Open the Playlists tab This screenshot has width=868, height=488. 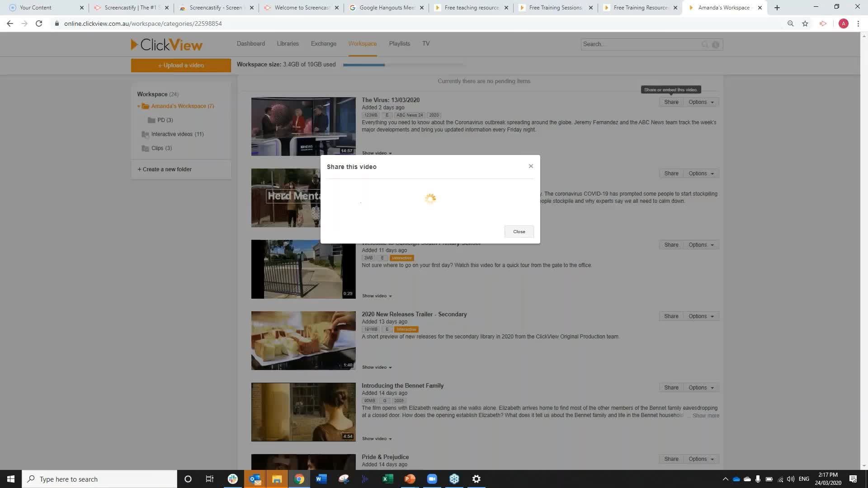[x=400, y=44]
